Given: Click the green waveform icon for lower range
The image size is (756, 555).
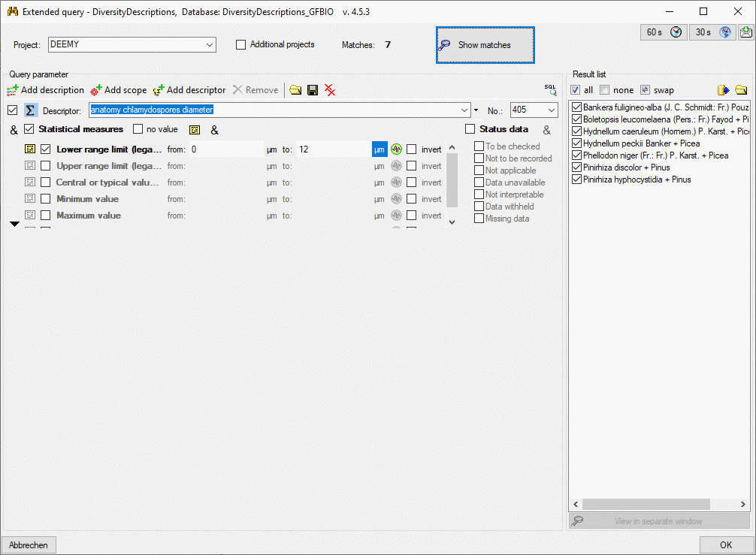Looking at the screenshot, I should 396,149.
